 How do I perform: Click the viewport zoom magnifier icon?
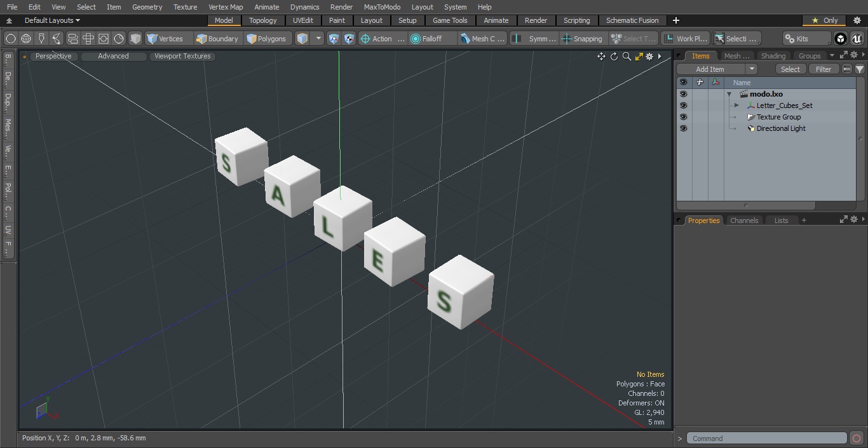(x=627, y=57)
